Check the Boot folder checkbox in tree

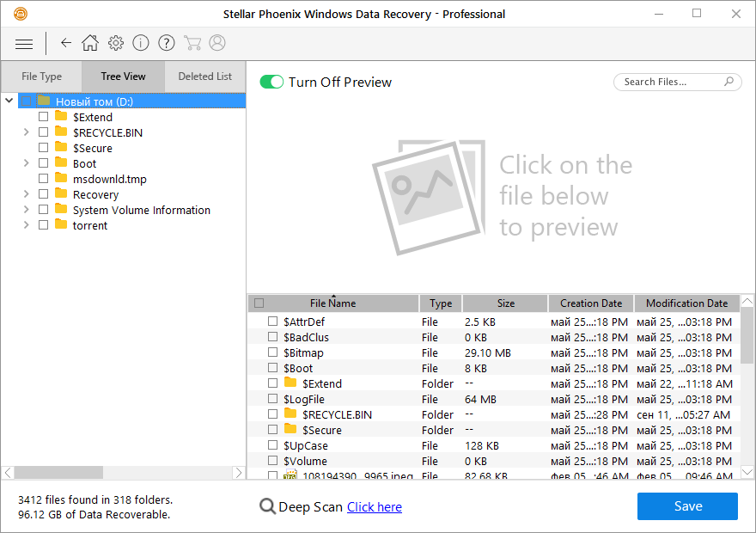(x=44, y=163)
